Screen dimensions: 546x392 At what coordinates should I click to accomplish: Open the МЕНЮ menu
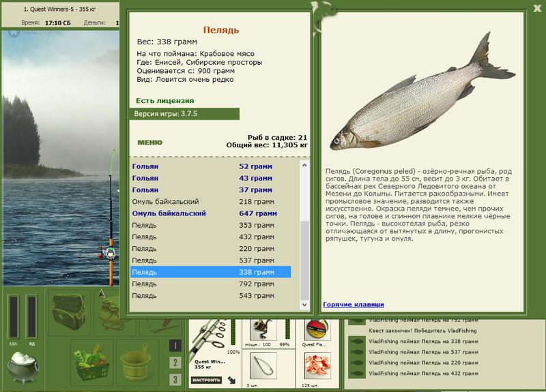coord(149,142)
